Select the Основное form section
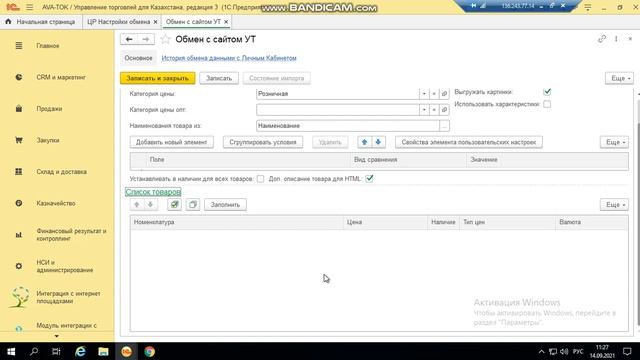 coord(138,58)
